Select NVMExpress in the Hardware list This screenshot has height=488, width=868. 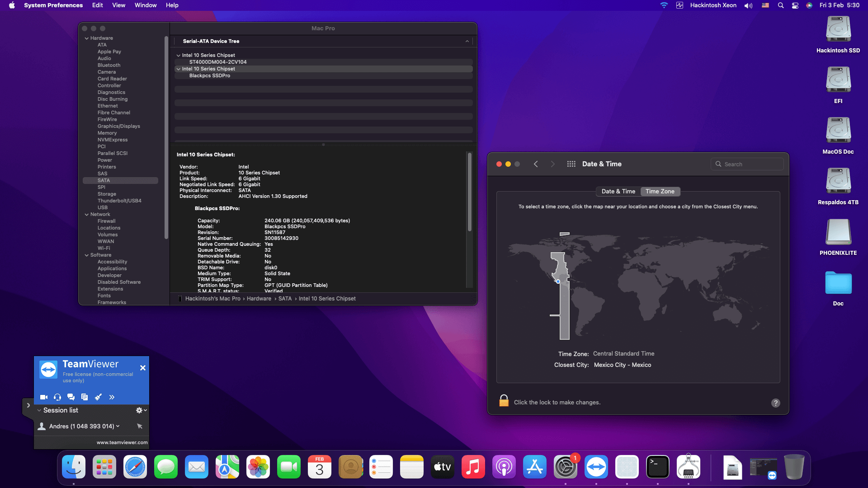(x=113, y=140)
